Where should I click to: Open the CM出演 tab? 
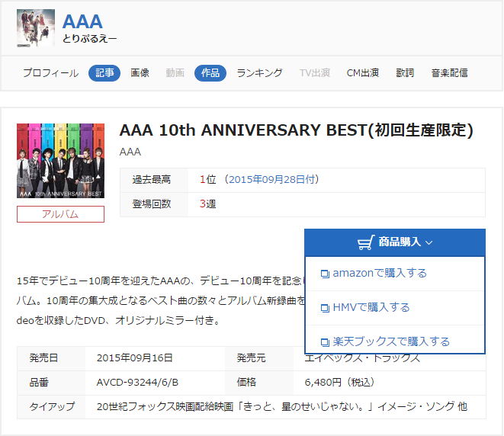click(x=363, y=73)
